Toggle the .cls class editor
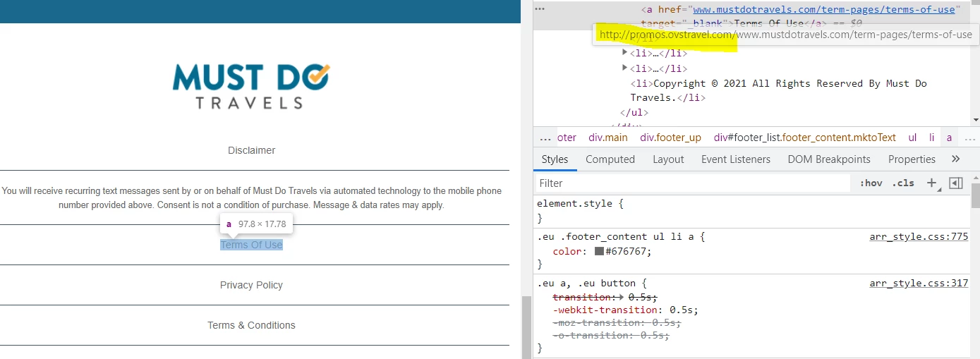 903,183
